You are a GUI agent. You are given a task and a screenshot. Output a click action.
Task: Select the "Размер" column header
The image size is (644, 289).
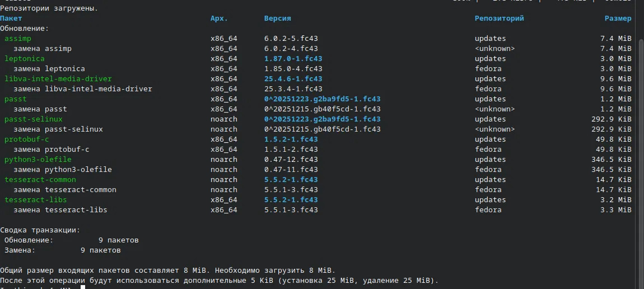(x=618, y=18)
